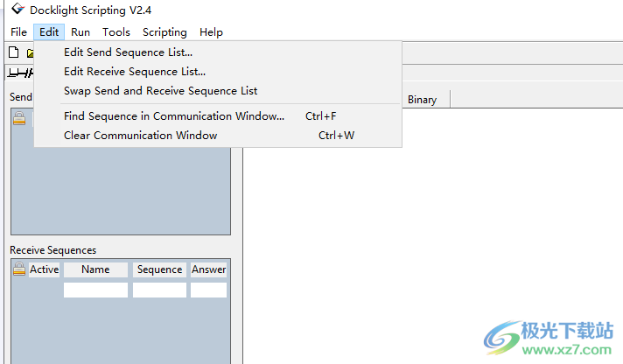Click the empty Sequence field in Receive Sequences
Image resolution: width=623 pixels, height=364 pixels.
pyautogui.click(x=159, y=290)
